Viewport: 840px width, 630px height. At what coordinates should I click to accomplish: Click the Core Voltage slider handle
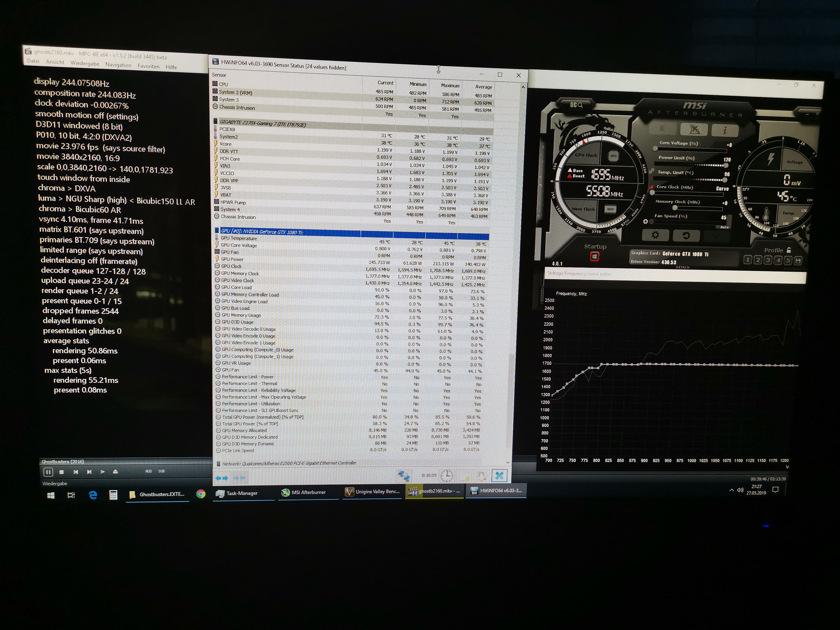[655, 149]
